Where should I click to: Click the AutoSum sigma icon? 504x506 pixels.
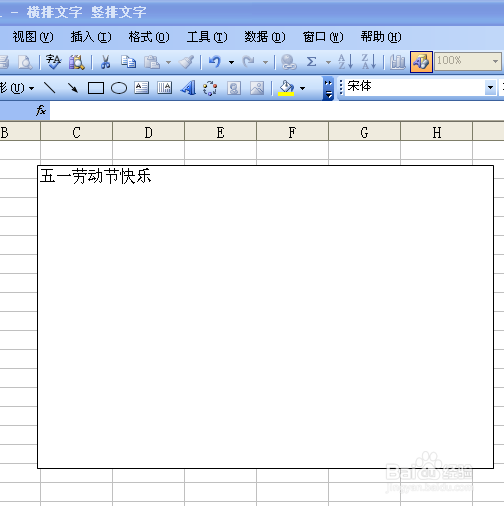pyautogui.click(x=311, y=62)
